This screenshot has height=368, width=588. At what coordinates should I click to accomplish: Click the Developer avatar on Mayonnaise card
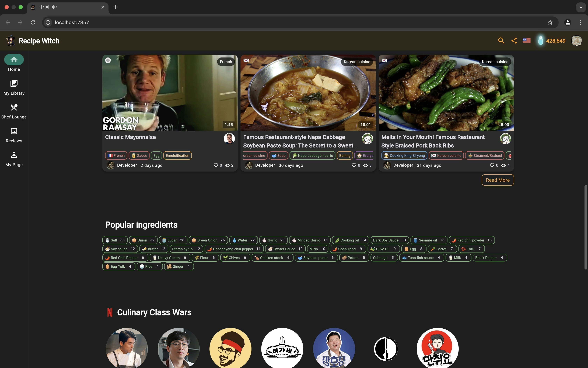111,165
